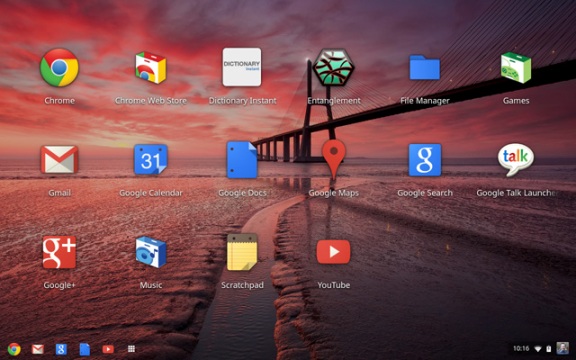Screen dimensions: 576x360
Task: Launch Google Docs from app grid
Action: point(242,160)
